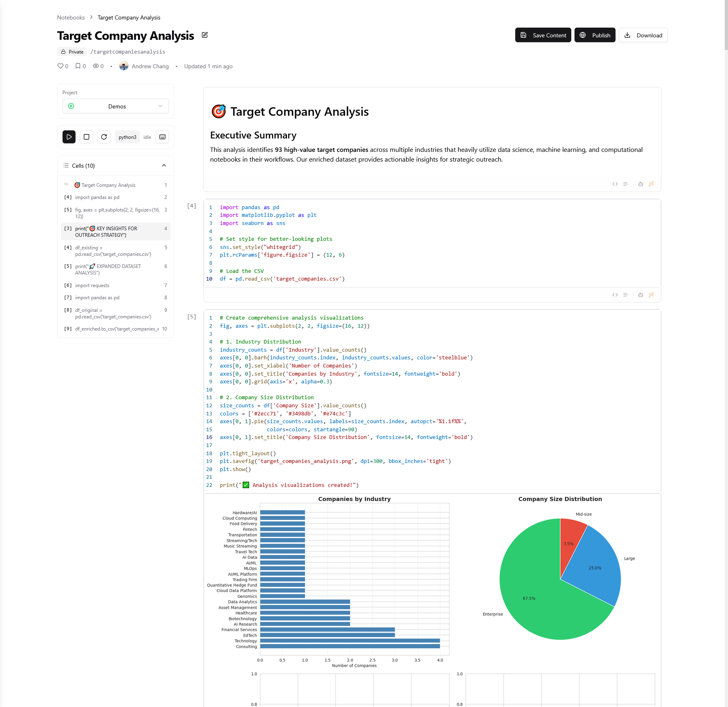Stop kernel execution with the square icon
The height and width of the screenshot is (707, 728).
(86, 137)
